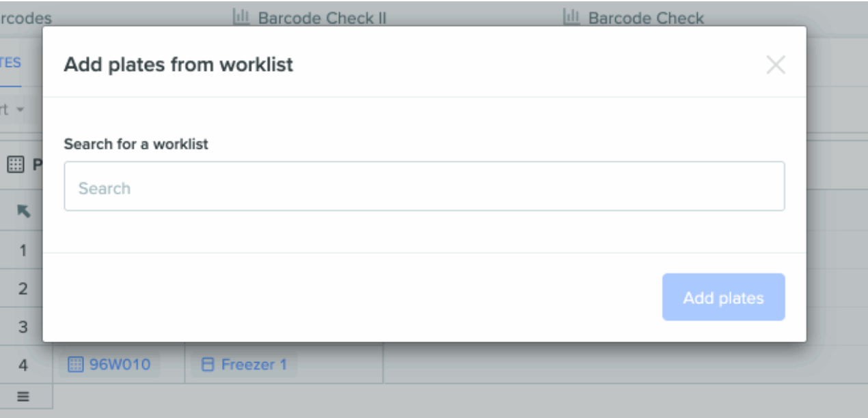Viewport: 868px width, 418px height.
Task: Click the disabled Add plates button
Action: 723,297
